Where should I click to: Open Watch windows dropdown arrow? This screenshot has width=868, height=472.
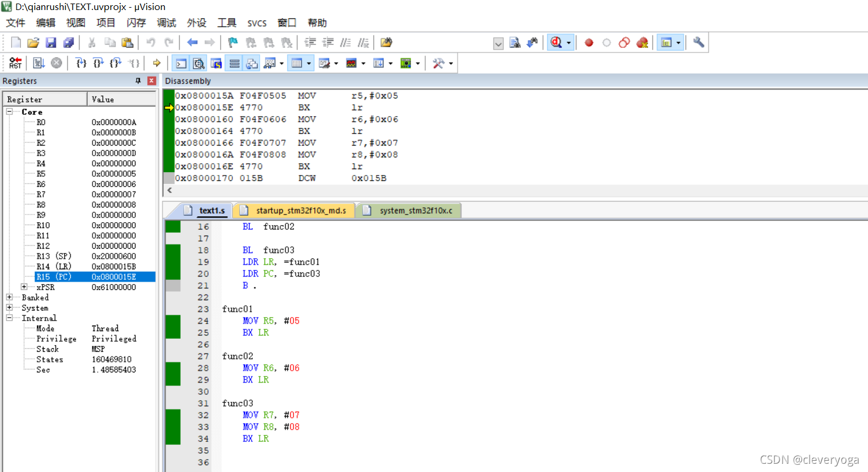pos(281,63)
